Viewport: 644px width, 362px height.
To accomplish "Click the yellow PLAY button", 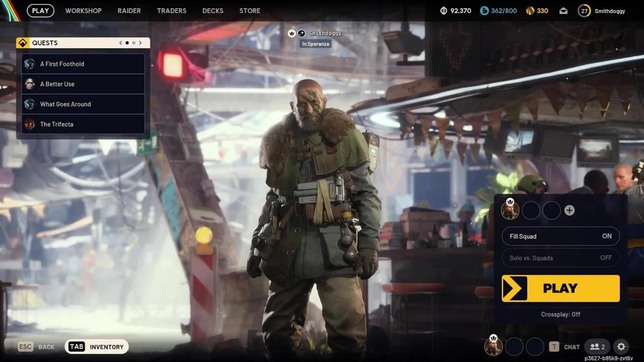I will pyautogui.click(x=560, y=288).
